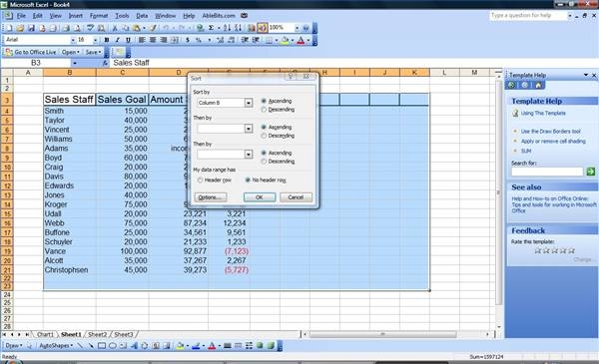This screenshot has height=364, width=599.
Task: Click the Search for input field
Action: (x=547, y=172)
